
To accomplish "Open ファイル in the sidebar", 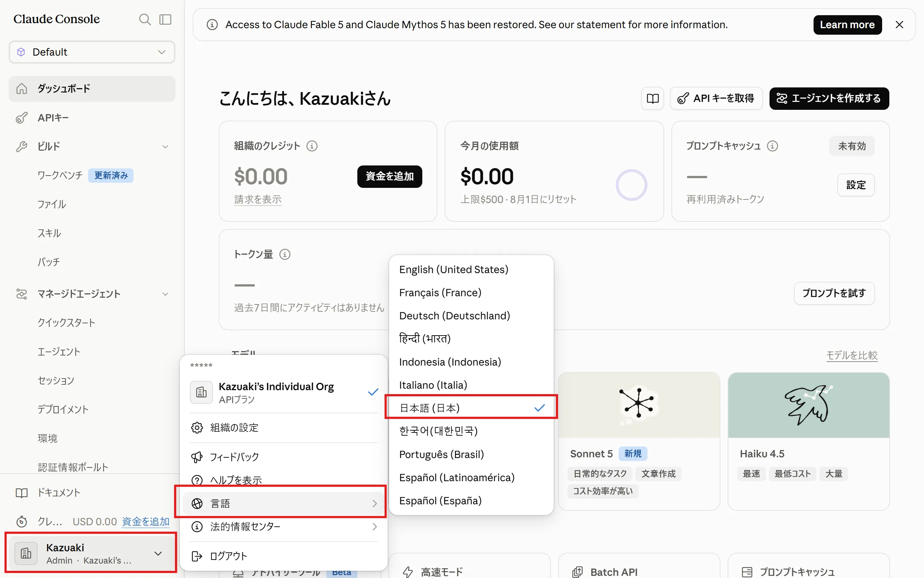I will [52, 204].
